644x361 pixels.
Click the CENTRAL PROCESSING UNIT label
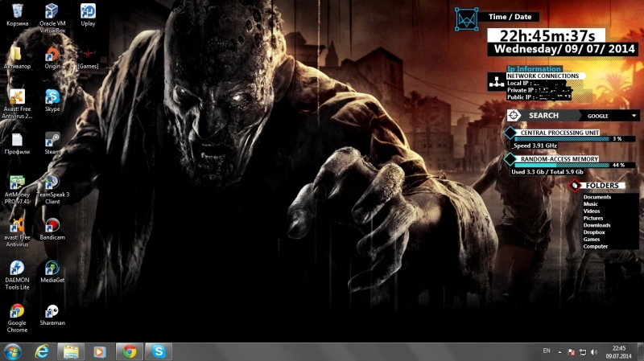click(559, 133)
